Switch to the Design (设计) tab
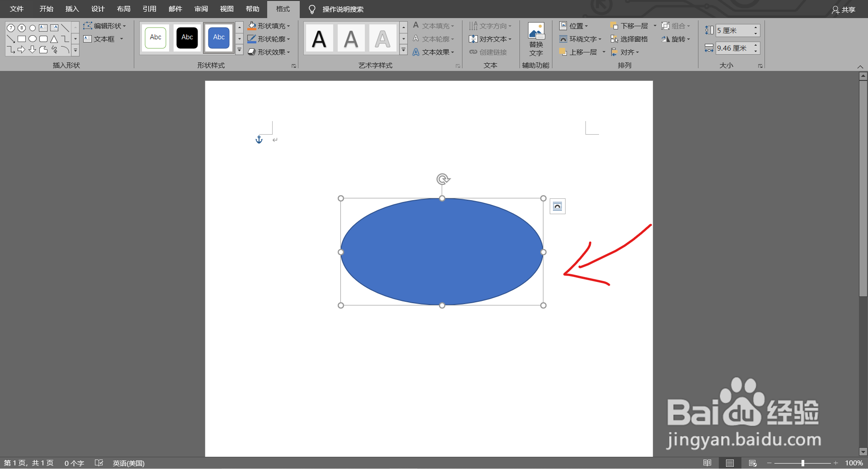868x469 pixels. click(98, 9)
